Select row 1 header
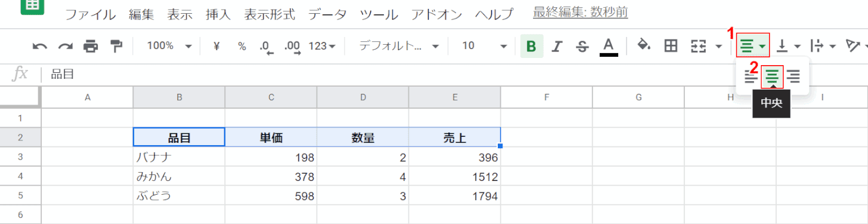The height and width of the screenshot is (224, 868). click(20, 118)
